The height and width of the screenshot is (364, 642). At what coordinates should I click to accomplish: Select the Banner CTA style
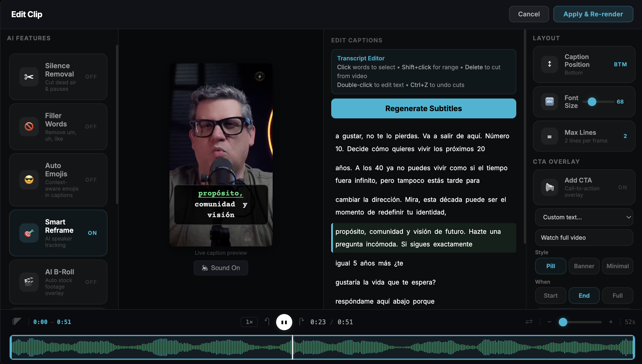[x=584, y=266]
